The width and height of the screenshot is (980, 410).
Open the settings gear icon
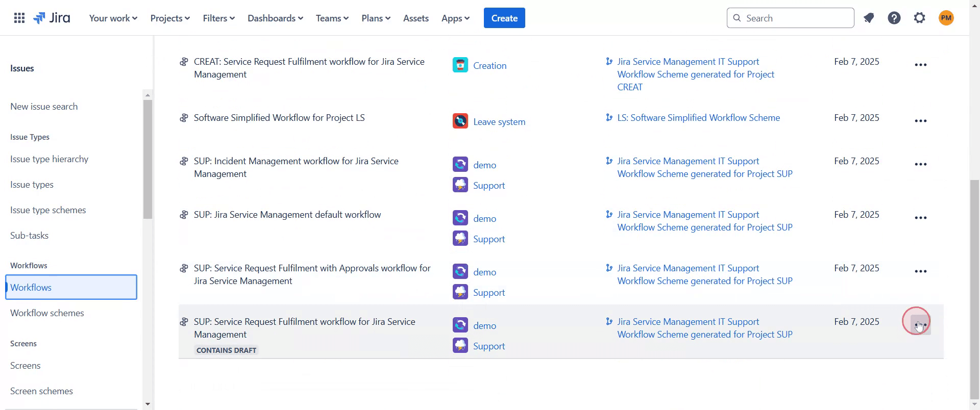pyautogui.click(x=920, y=18)
